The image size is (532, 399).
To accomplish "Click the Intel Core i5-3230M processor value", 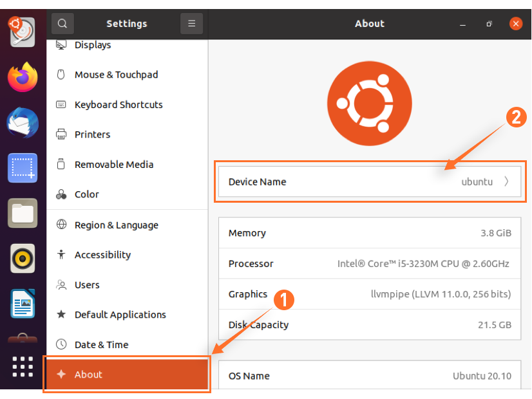I will pyautogui.click(x=423, y=263).
